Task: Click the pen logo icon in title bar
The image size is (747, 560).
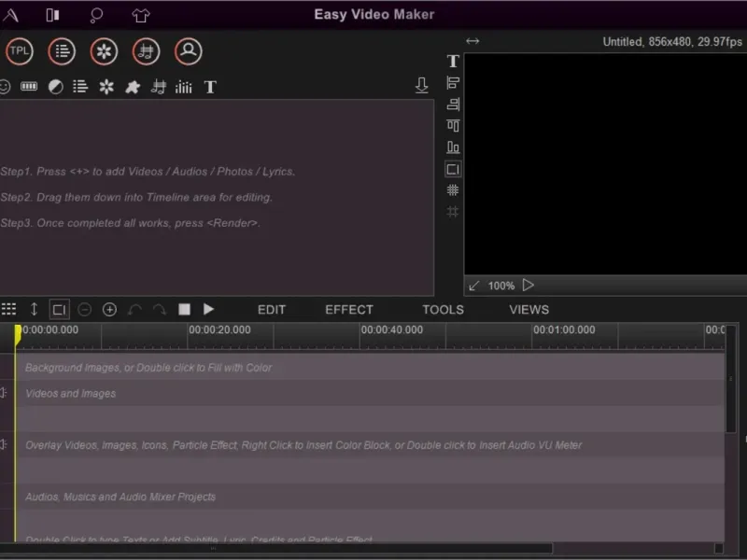Action: [10, 15]
